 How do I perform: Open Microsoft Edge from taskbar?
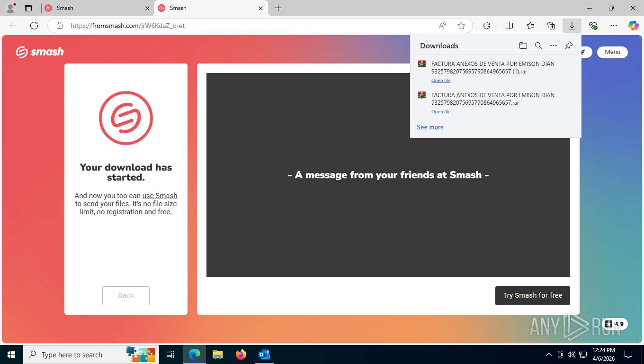[194, 355]
